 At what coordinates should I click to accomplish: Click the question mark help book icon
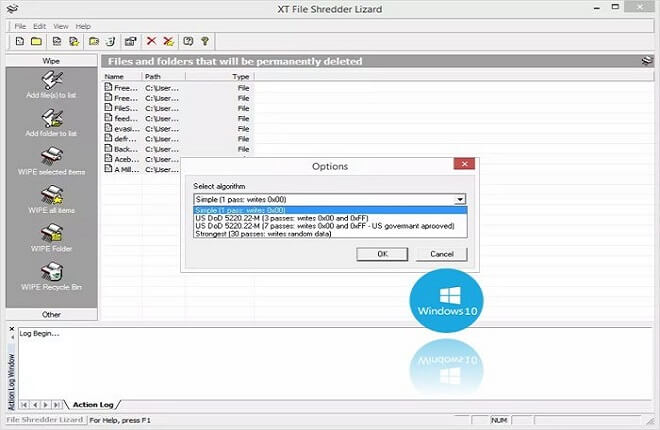click(x=188, y=41)
